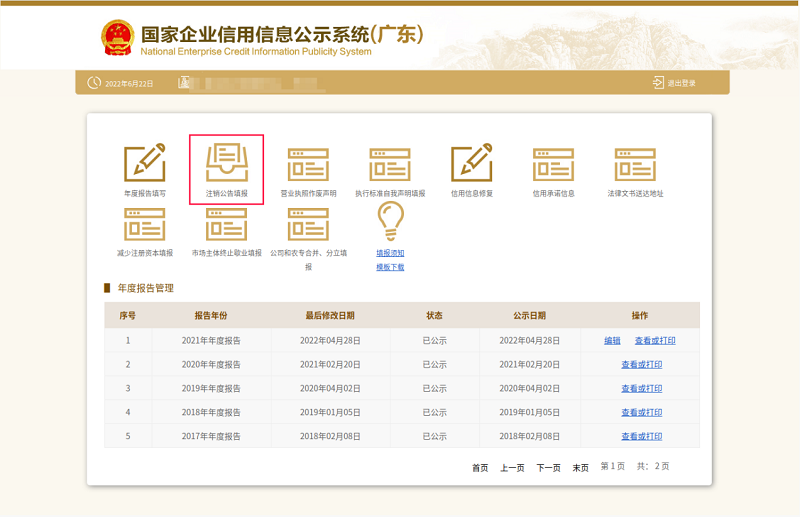Click the lightbulb tips icon
Screen dimensions: 800x517
(x=390, y=221)
